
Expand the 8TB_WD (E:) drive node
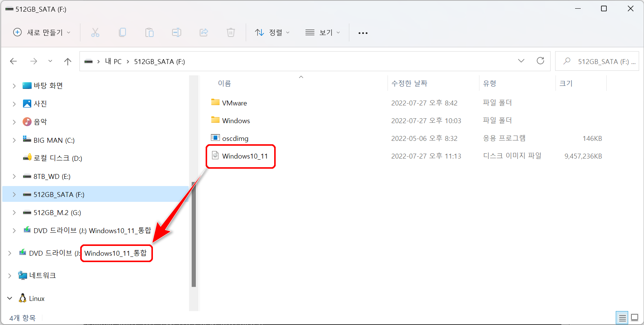coord(14,176)
